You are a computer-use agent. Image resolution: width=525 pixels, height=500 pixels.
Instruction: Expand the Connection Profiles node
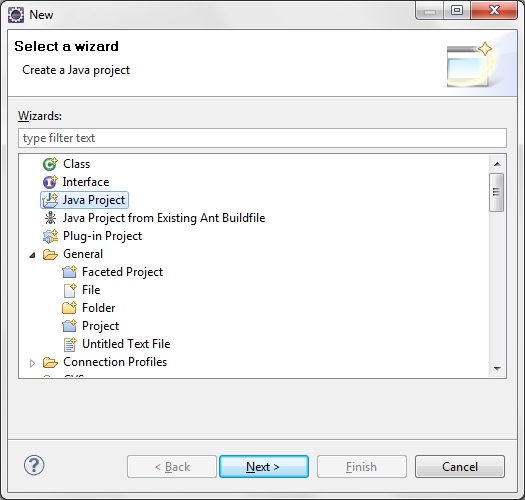(32, 363)
